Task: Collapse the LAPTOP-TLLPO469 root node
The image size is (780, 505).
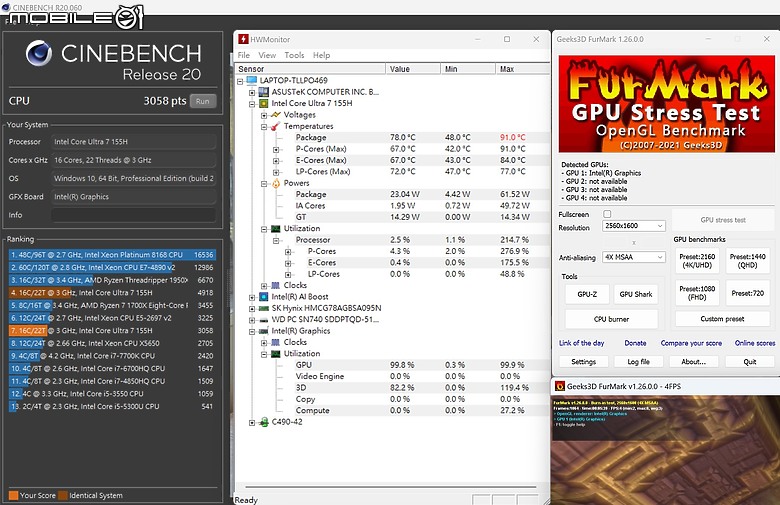Action: [x=240, y=81]
